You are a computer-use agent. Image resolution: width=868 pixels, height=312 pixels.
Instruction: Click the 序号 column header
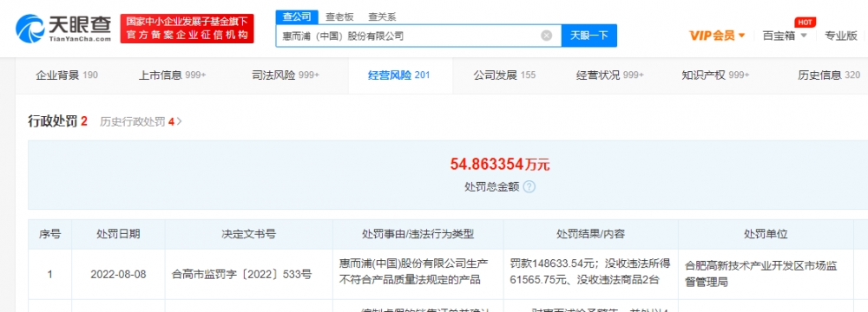tap(49, 234)
